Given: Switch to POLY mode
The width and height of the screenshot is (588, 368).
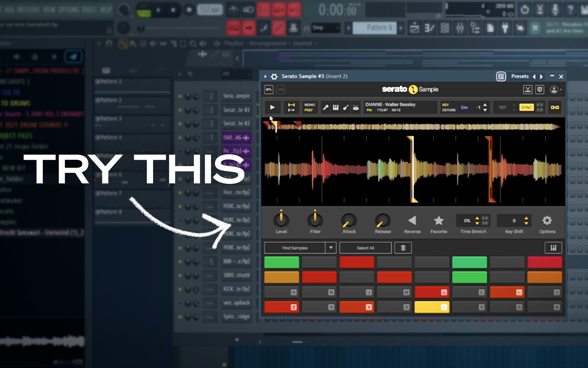Looking at the screenshot, I should [x=309, y=110].
